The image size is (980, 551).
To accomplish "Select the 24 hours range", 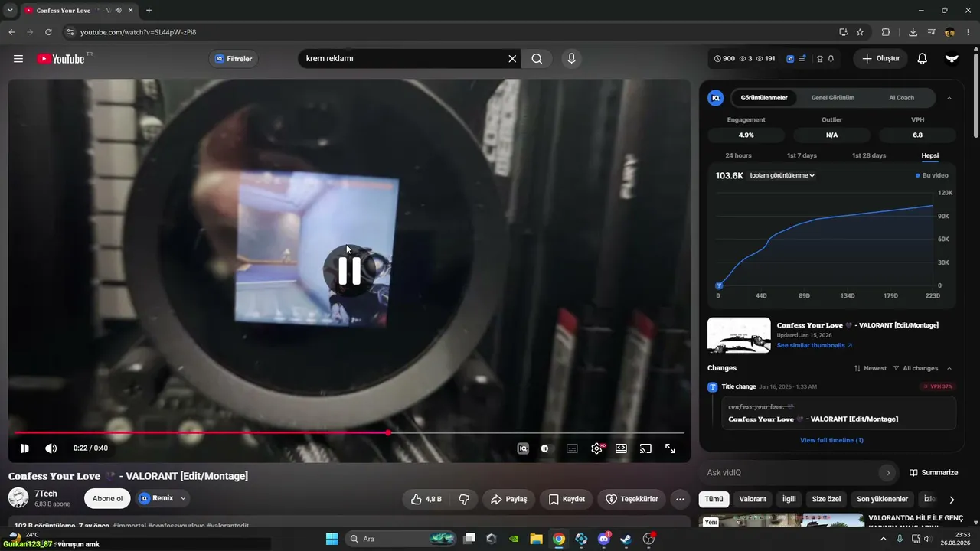I will [x=738, y=155].
